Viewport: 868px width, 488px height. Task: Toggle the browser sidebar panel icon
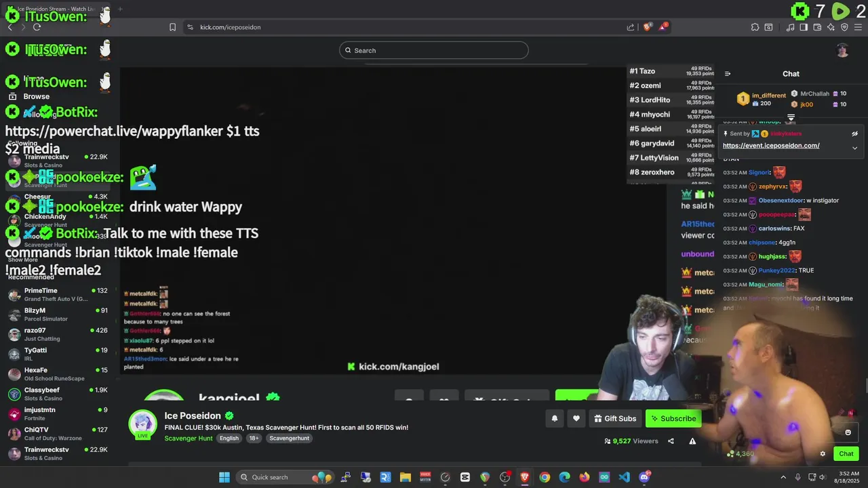coord(804,27)
